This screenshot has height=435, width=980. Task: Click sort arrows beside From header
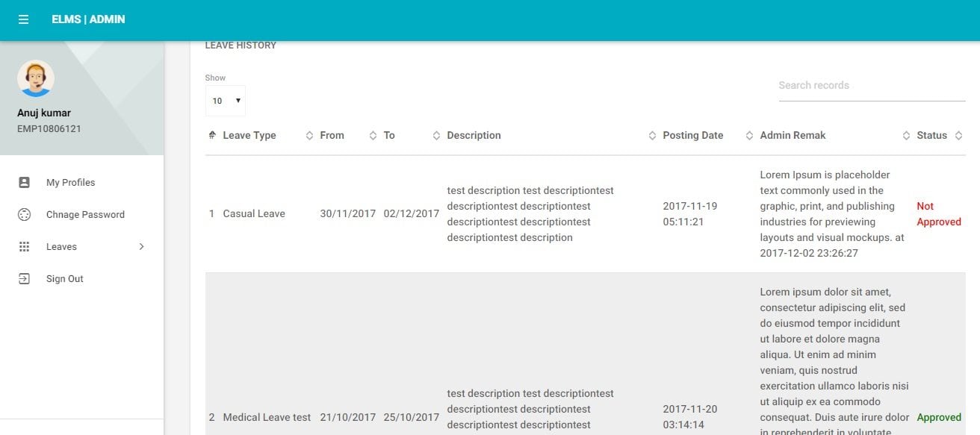pyautogui.click(x=373, y=135)
